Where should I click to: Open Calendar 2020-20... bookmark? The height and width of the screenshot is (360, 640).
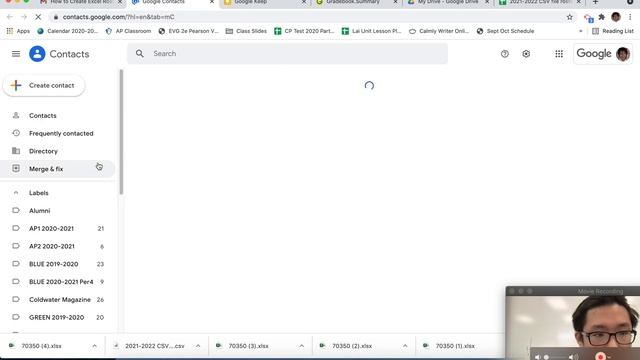pyautogui.click(x=68, y=31)
